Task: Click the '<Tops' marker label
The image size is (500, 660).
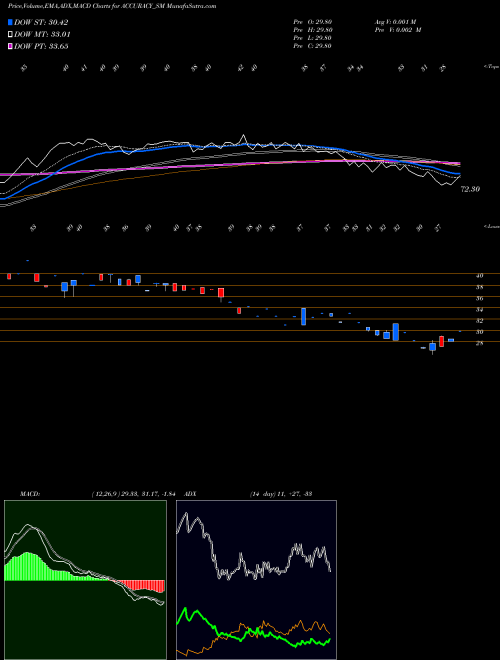Action: pos(491,67)
